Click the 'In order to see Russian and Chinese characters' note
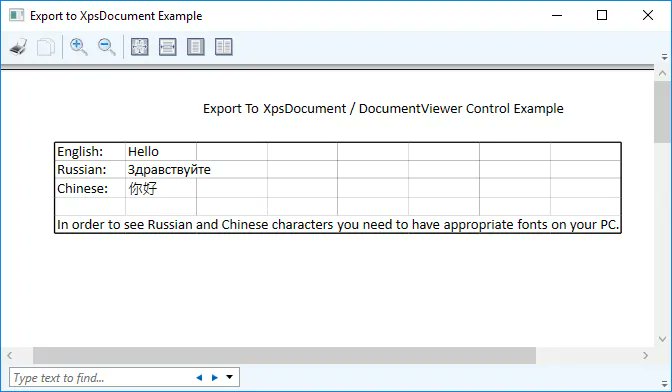The width and height of the screenshot is (672, 392). pos(338,224)
